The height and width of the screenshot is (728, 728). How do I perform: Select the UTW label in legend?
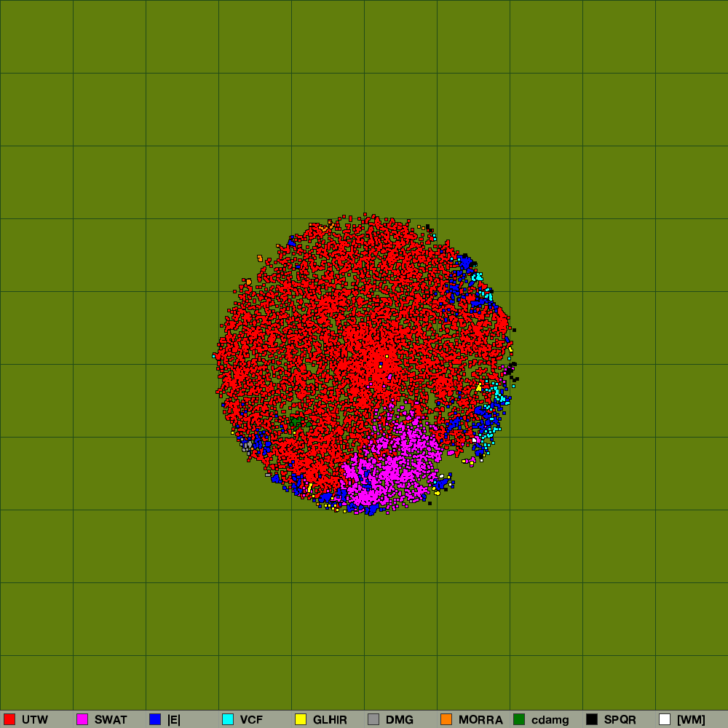coord(35,720)
